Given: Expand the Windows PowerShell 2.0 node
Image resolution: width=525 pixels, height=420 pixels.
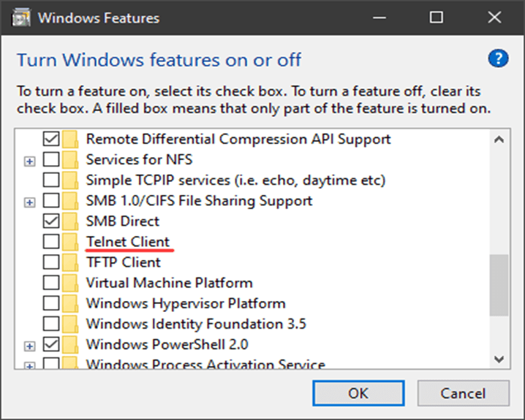Looking at the screenshot, I should [29, 346].
